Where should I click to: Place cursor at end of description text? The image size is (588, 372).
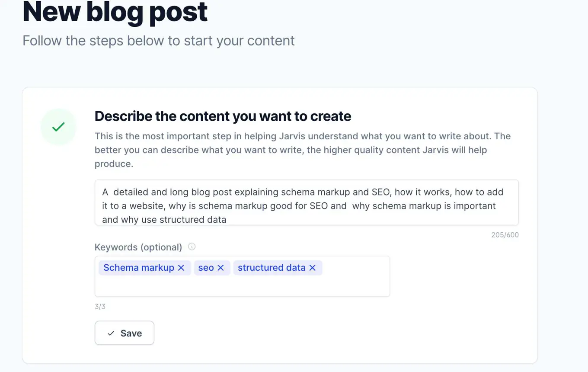227,220
